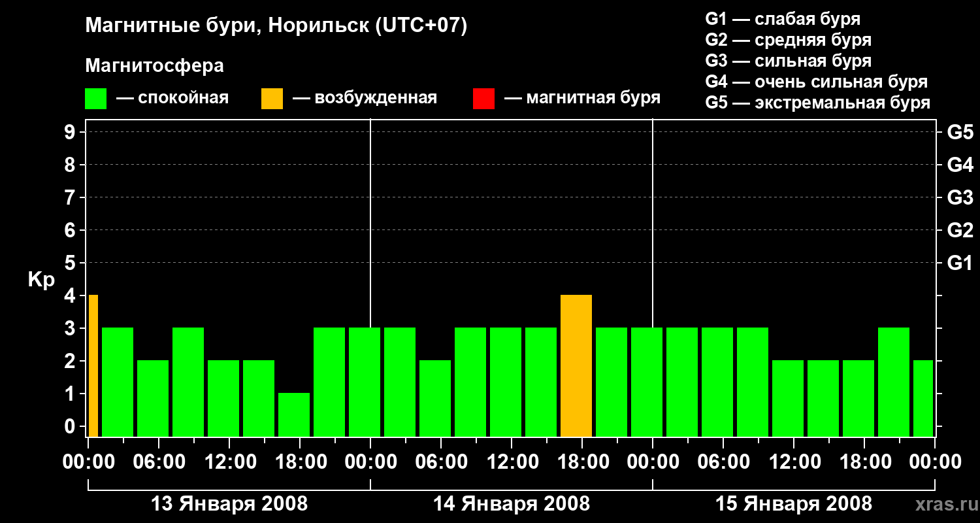Click the tall orange Kp 4 bar on 14 Января
The width and height of the screenshot is (980, 523).
(x=576, y=366)
